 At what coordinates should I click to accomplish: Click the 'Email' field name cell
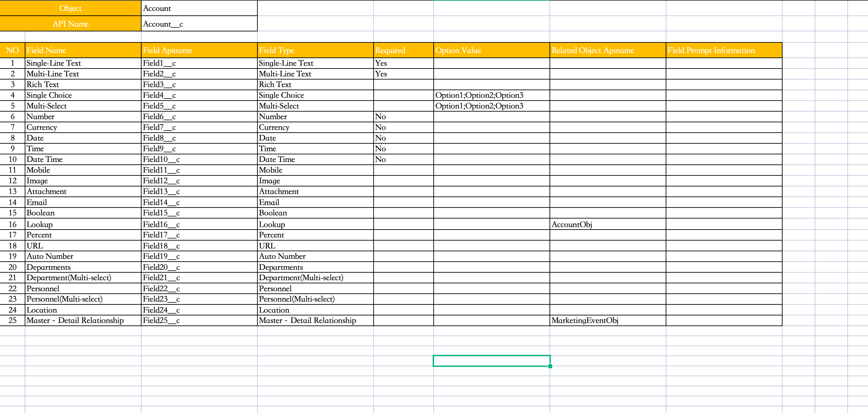(x=83, y=202)
